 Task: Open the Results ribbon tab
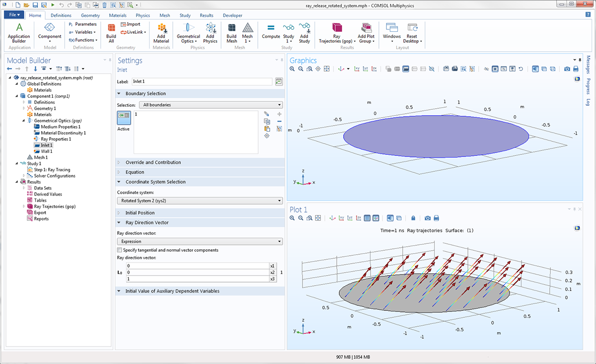pos(207,15)
